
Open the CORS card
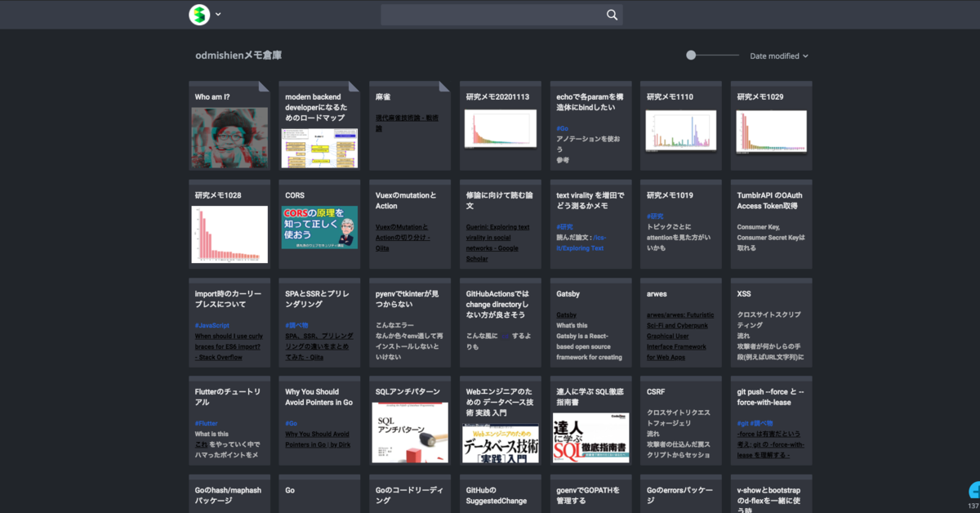[x=319, y=225]
